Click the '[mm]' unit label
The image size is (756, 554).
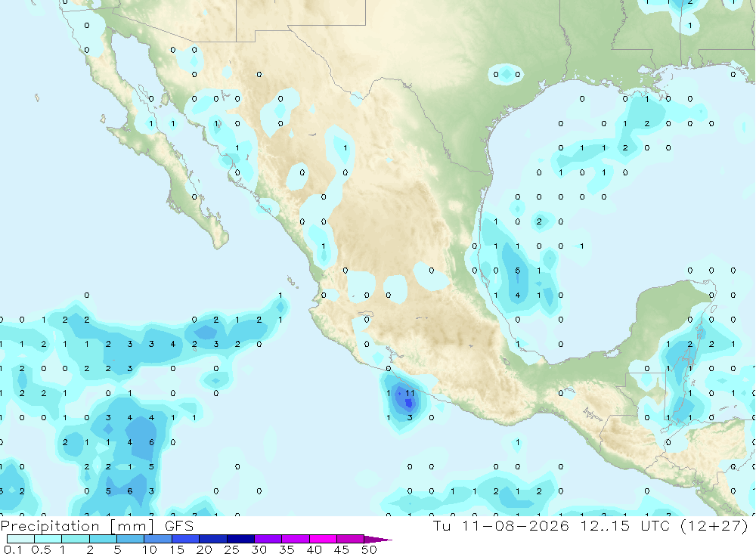click(x=132, y=526)
